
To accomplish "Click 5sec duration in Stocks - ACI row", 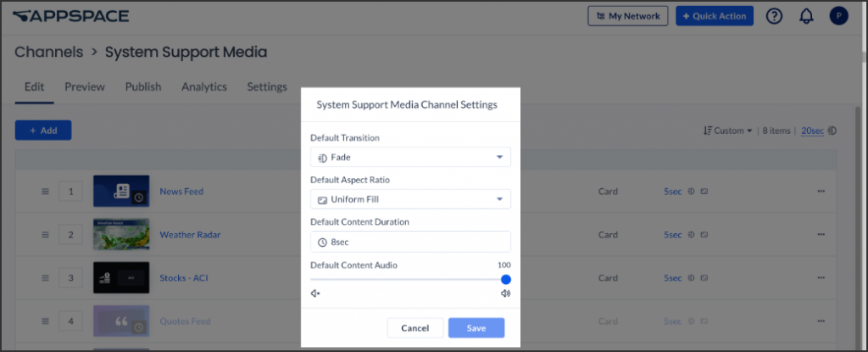I will 672,277.
